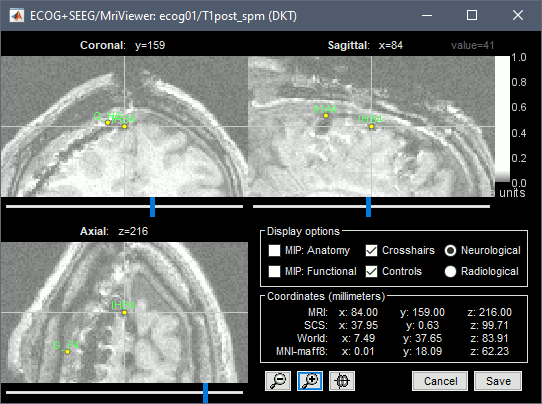The width and height of the screenshot is (542, 404).
Task: Click the Save button
Action: (x=498, y=381)
